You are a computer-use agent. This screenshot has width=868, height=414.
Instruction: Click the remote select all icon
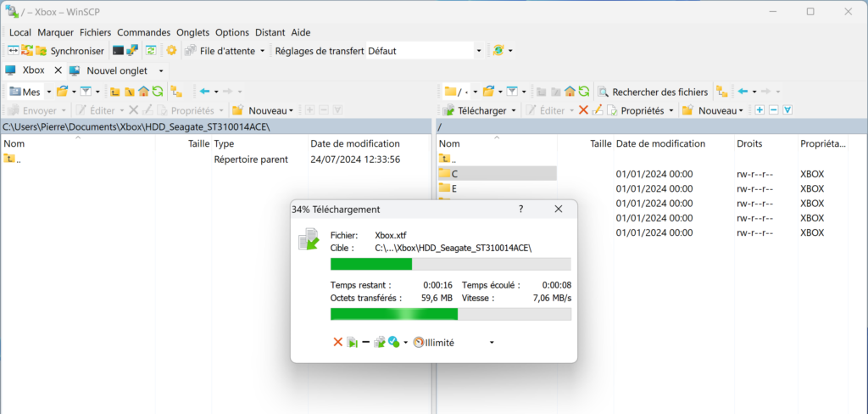click(787, 110)
